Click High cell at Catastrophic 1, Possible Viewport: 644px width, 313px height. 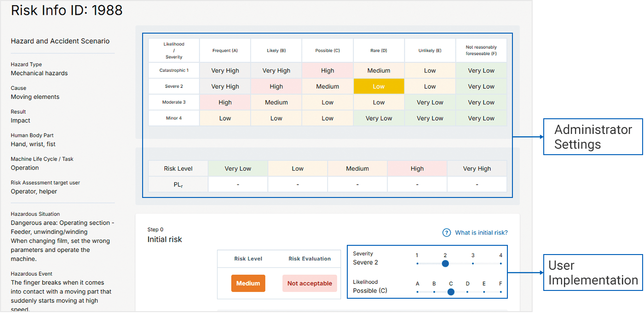[x=328, y=70]
